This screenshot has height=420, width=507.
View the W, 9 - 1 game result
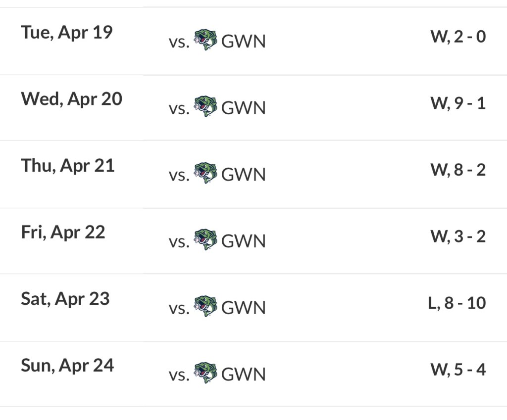click(458, 103)
